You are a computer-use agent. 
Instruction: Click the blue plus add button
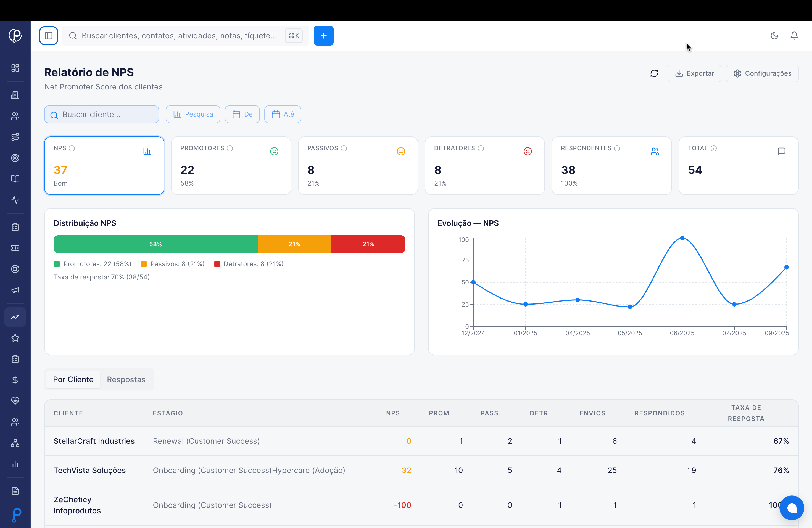323,35
